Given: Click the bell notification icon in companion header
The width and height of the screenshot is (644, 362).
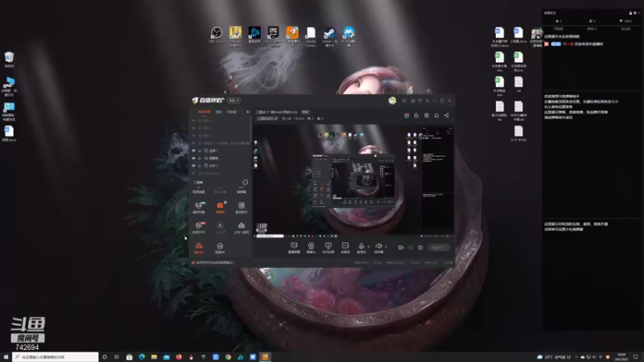Looking at the screenshot, I should [x=436, y=115].
